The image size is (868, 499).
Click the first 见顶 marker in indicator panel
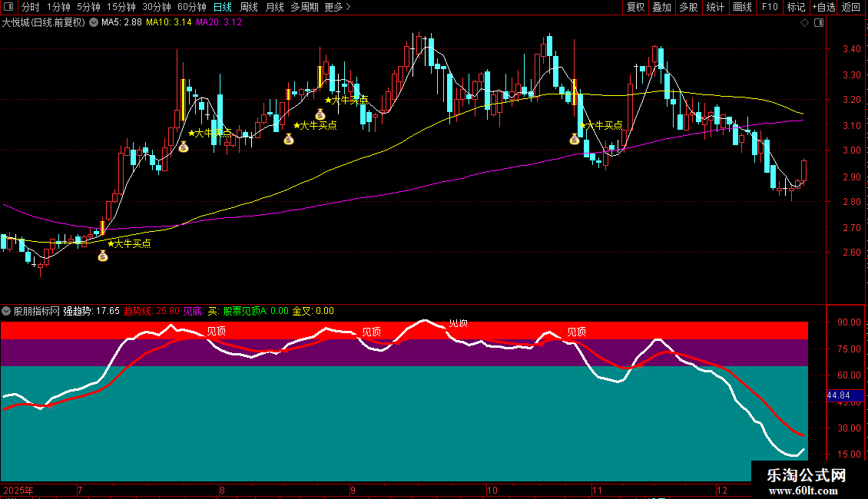point(217,332)
